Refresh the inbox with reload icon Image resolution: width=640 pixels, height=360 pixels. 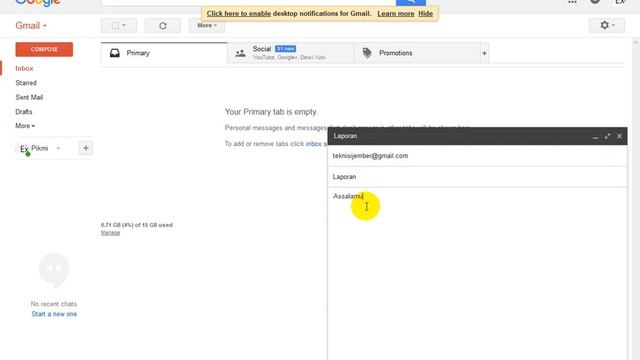point(163,25)
